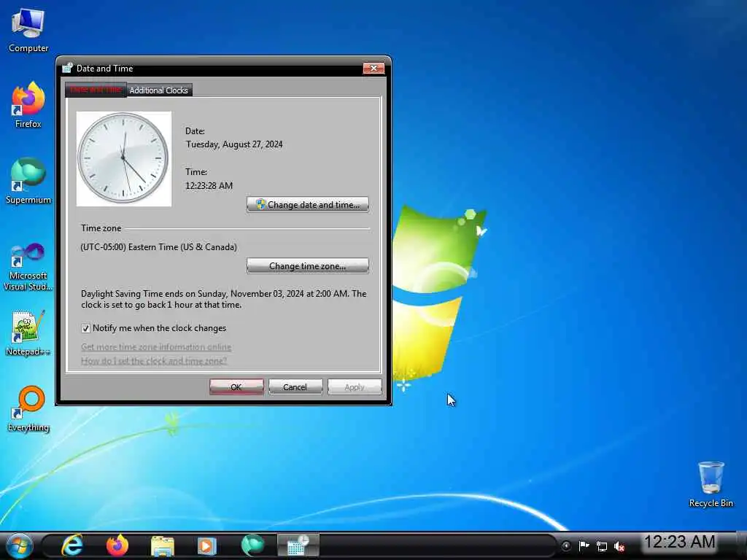Click the Change date and time button
Image resolution: width=747 pixels, height=560 pixels.
308,205
